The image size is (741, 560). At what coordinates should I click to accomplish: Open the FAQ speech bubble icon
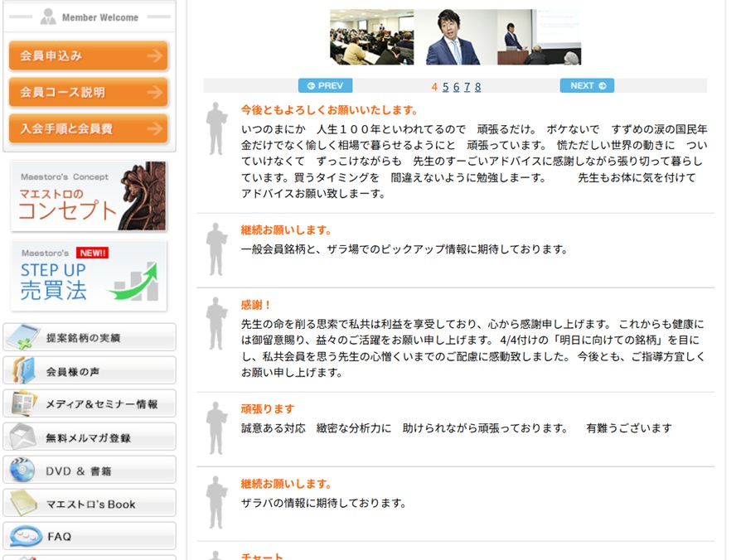(x=25, y=536)
